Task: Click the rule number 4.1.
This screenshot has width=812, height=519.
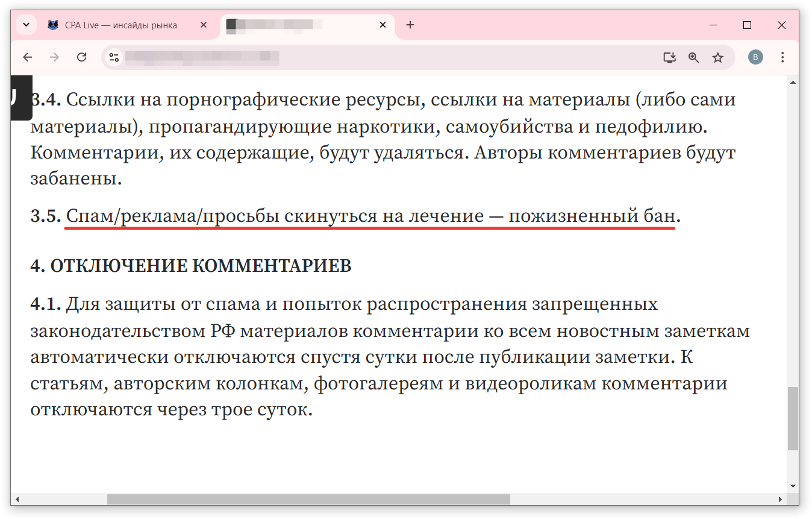Action: 46,304
